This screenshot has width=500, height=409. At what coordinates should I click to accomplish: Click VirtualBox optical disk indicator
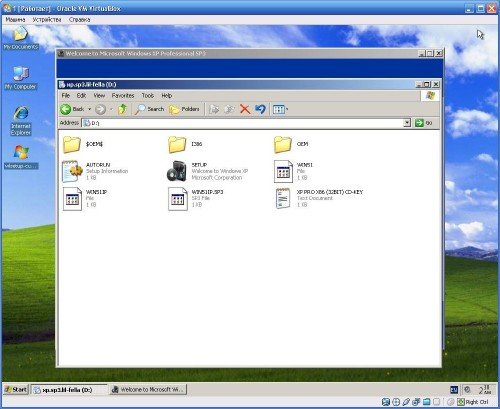coord(396,402)
